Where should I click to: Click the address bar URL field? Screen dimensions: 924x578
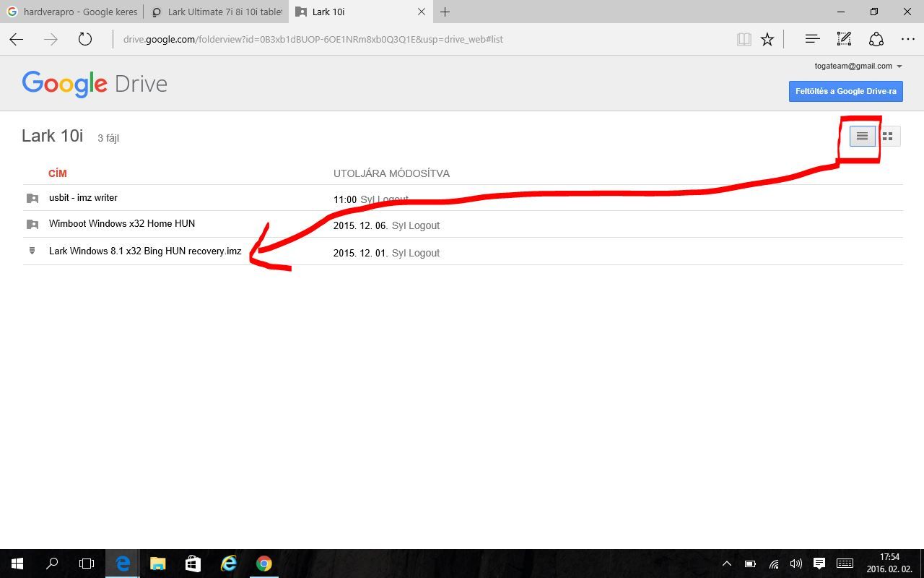point(422,39)
